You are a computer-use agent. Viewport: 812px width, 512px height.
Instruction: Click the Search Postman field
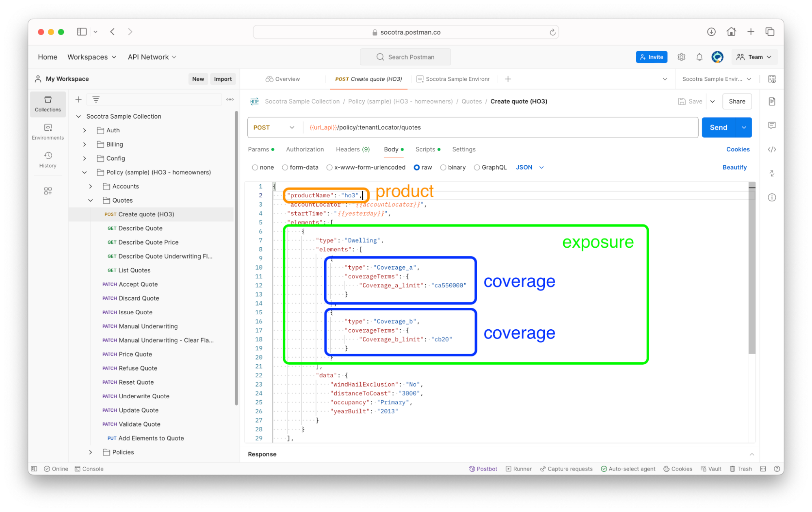click(x=405, y=57)
